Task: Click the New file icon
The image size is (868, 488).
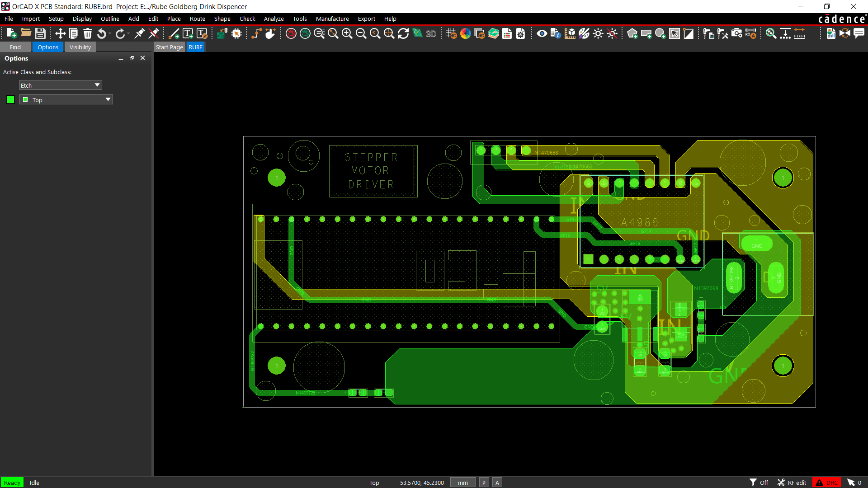Action: [12, 33]
